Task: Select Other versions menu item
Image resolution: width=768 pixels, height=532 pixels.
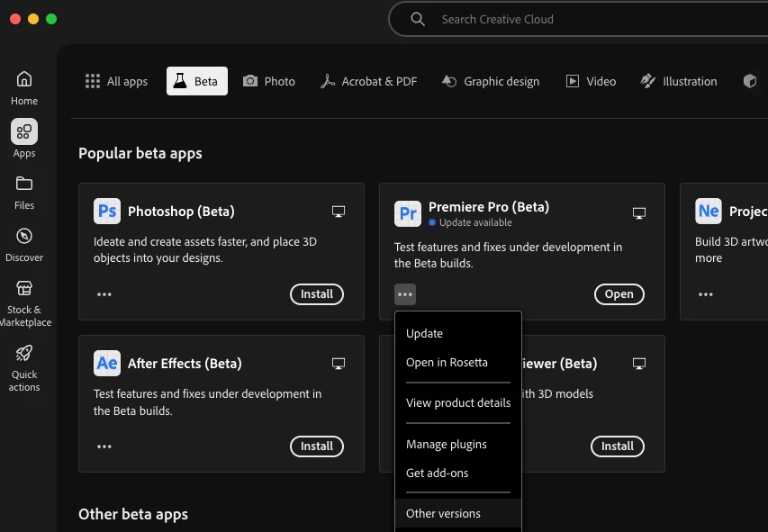Action: click(x=458, y=513)
